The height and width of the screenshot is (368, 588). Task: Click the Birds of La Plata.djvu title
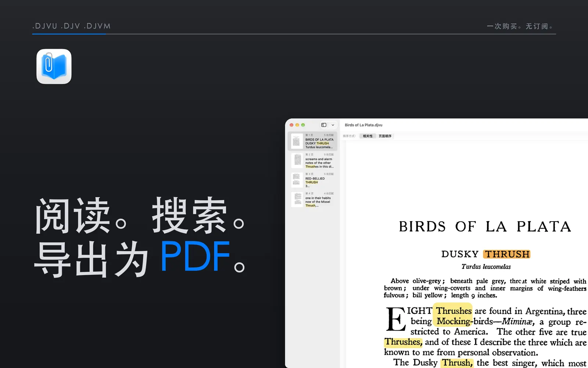[363, 125]
